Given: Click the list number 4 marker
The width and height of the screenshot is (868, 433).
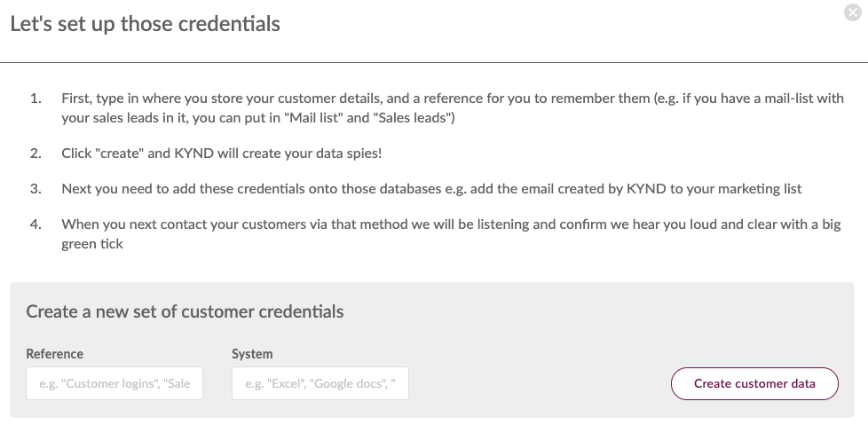Looking at the screenshot, I should 36,224.
